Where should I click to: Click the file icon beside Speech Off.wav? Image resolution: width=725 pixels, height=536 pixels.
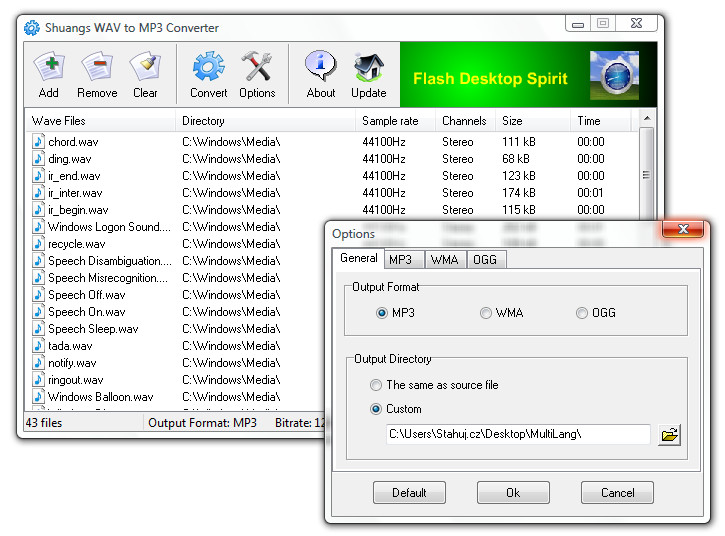pyautogui.click(x=38, y=295)
